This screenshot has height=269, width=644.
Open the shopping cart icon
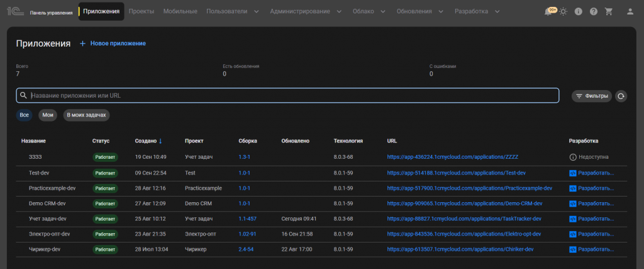click(x=608, y=11)
